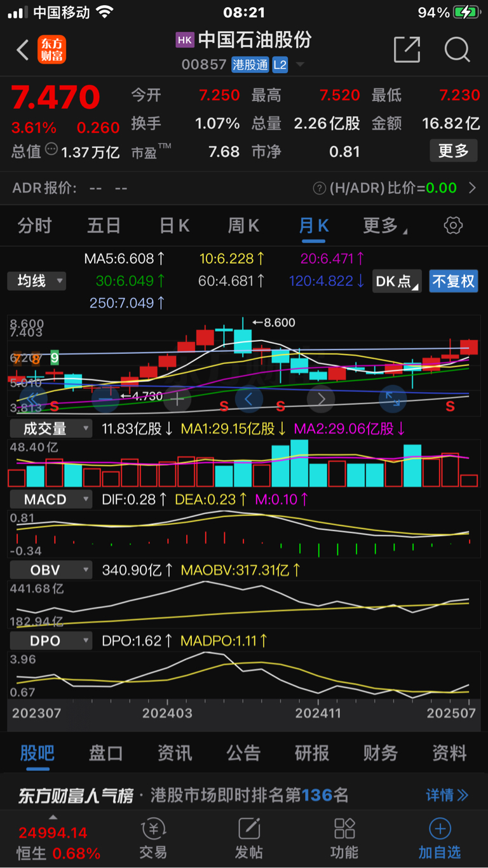The width and height of the screenshot is (488, 868).
Task: Expand the 恒生 index bar arrow
Action: click(53, 817)
